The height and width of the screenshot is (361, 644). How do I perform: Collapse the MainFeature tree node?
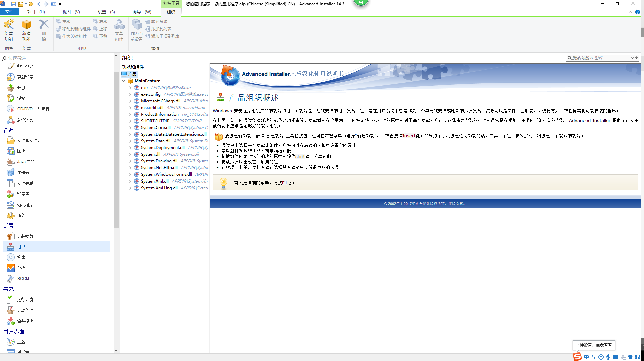tap(124, 81)
